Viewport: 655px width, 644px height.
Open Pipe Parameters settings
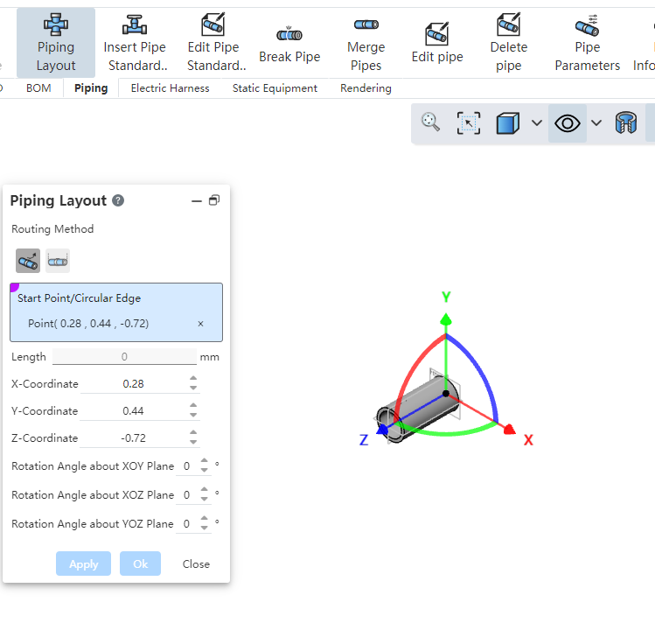pos(587,42)
